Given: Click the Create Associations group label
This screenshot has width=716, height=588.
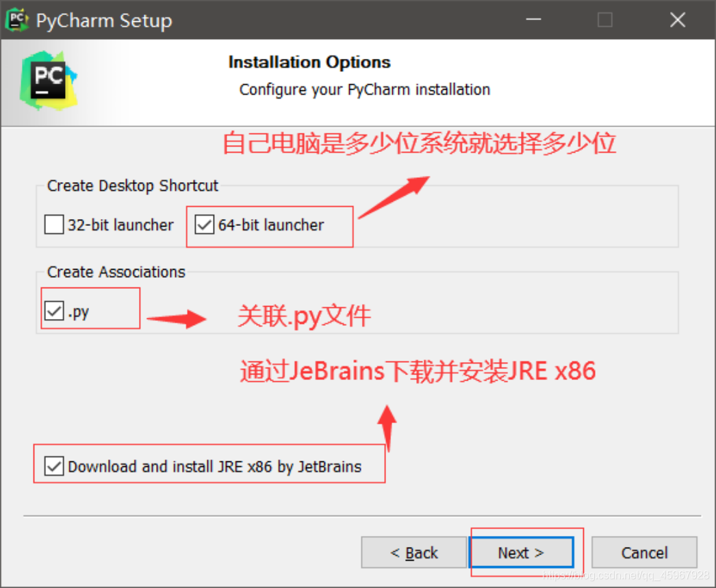Looking at the screenshot, I should [116, 272].
